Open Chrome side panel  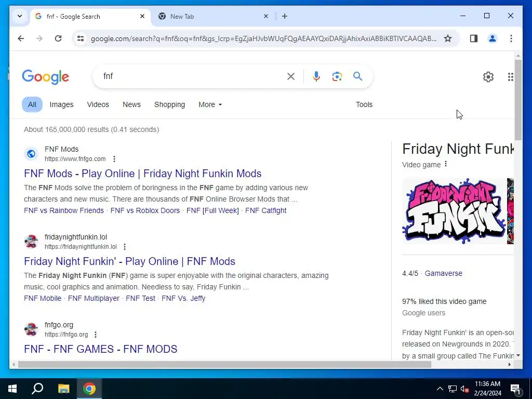tap(474, 38)
